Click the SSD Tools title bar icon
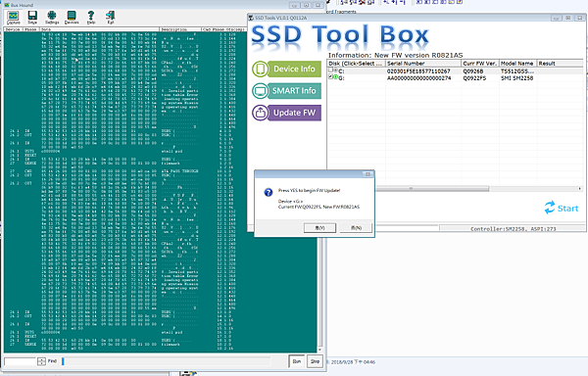Screen dimensions: 588x376 (251, 18)
